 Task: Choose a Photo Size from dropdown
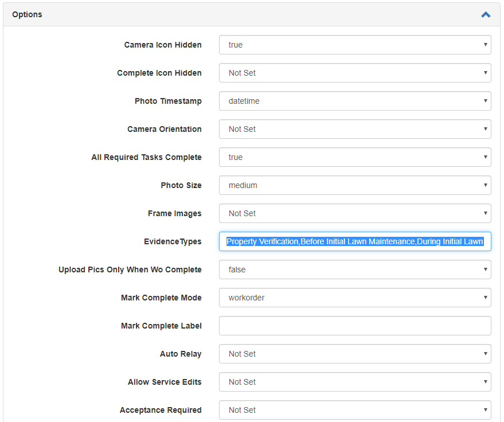tap(354, 185)
